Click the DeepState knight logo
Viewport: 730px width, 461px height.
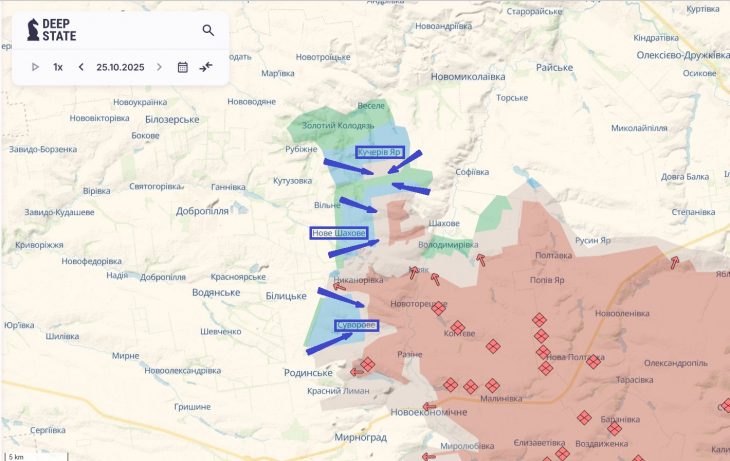[x=33, y=30]
